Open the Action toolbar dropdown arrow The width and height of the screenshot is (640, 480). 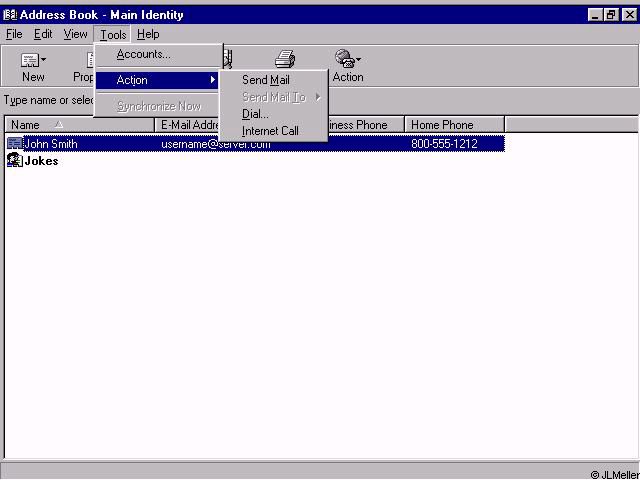tap(359, 60)
